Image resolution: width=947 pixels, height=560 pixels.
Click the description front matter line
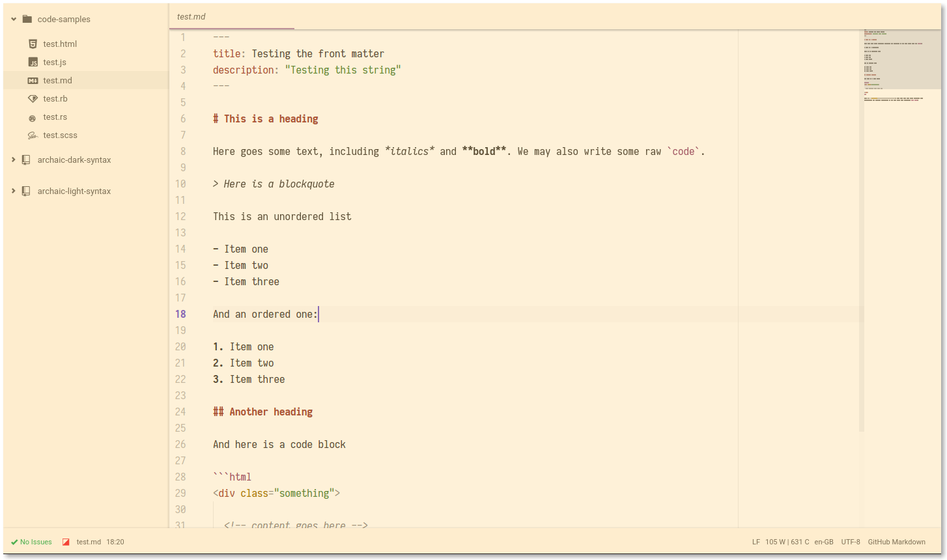[x=307, y=70]
